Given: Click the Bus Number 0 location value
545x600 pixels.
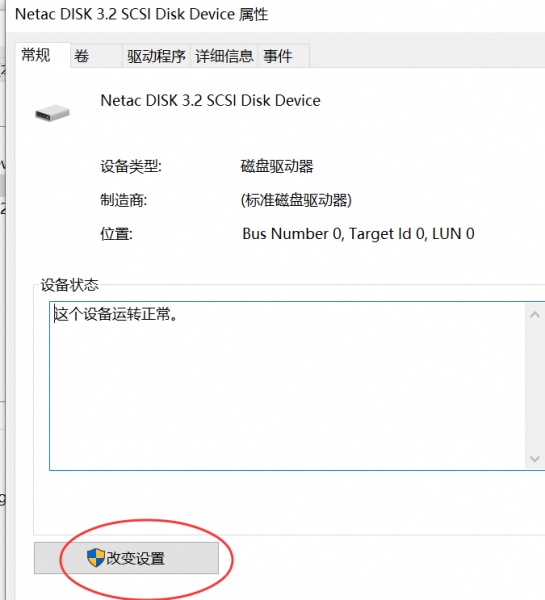Looking at the screenshot, I should coord(358,234).
